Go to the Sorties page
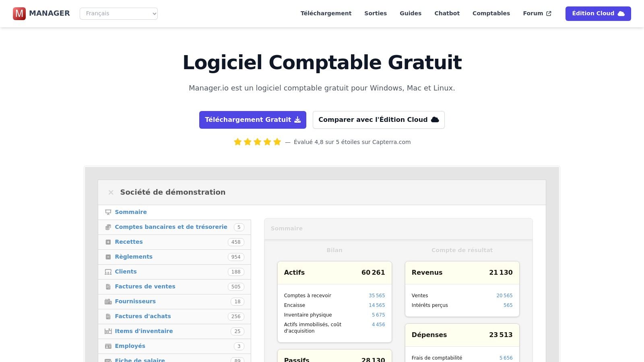The width and height of the screenshot is (644, 362). click(x=376, y=13)
